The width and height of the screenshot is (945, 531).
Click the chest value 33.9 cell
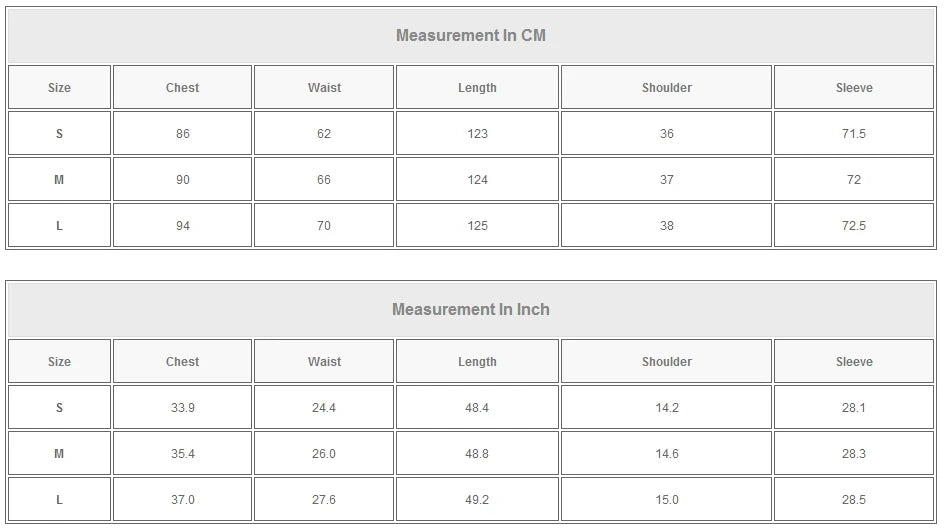coord(182,408)
